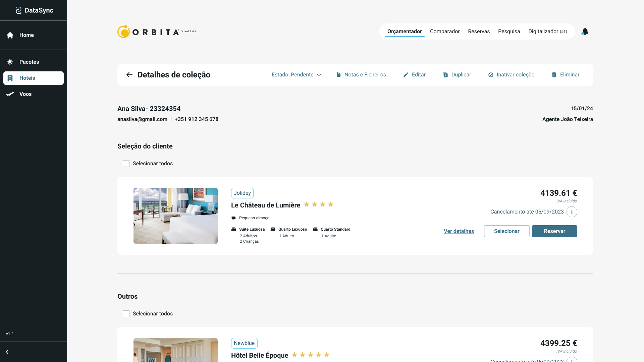Click the Editar pencil icon
This screenshot has height=362, width=644.
coord(406,75)
